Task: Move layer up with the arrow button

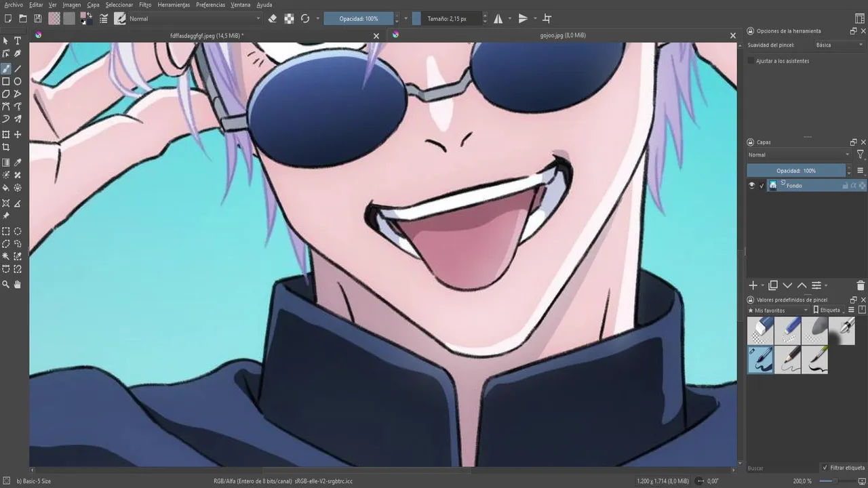Action: coord(802,285)
